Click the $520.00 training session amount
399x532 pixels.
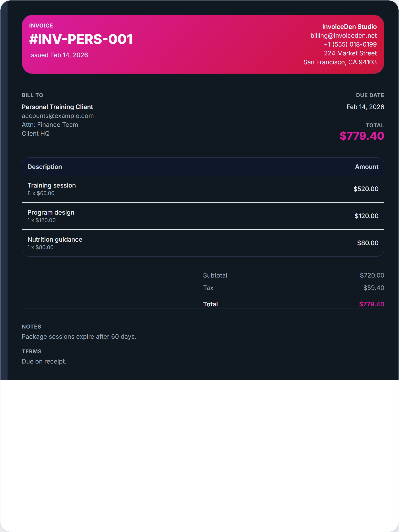click(x=366, y=189)
